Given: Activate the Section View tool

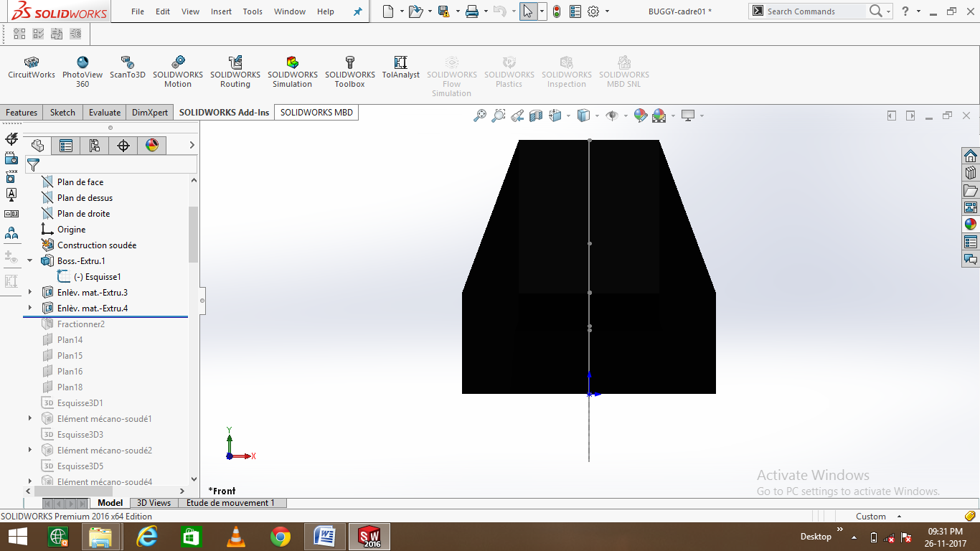Looking at the screenshot, I should click(x=536, y=116).
